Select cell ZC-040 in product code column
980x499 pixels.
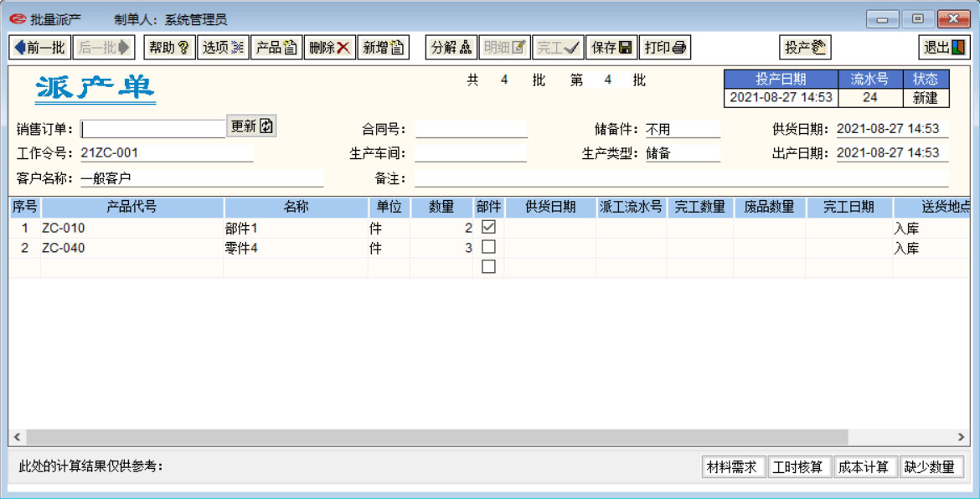click(x=132, y=248)
